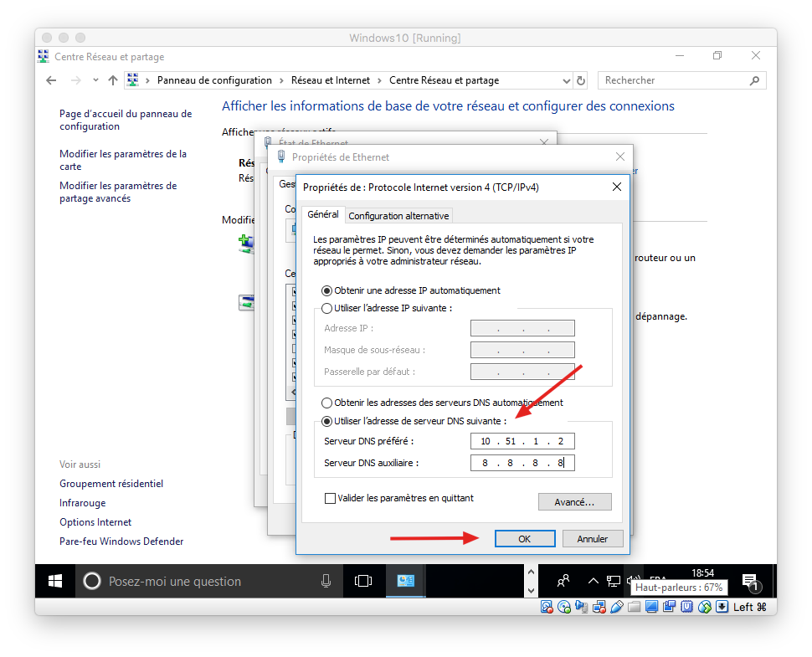This screenshot has width=812, height=657.
Task: Click Panneau de configuration in breadcrumb
Action: [x=214, y=80]
